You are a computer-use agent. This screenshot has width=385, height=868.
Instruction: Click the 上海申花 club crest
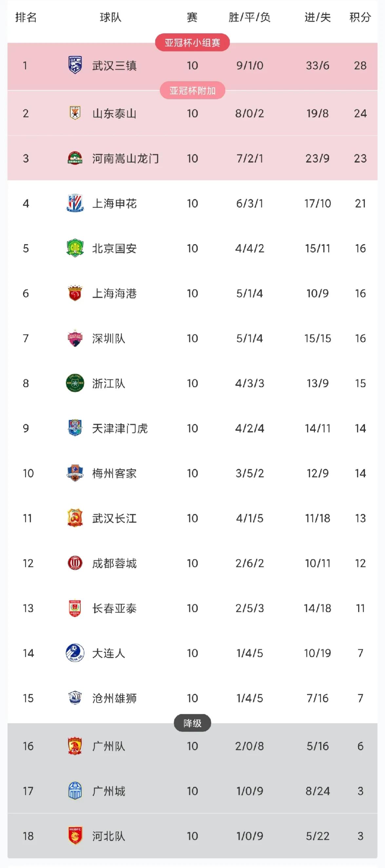point(75,203)
